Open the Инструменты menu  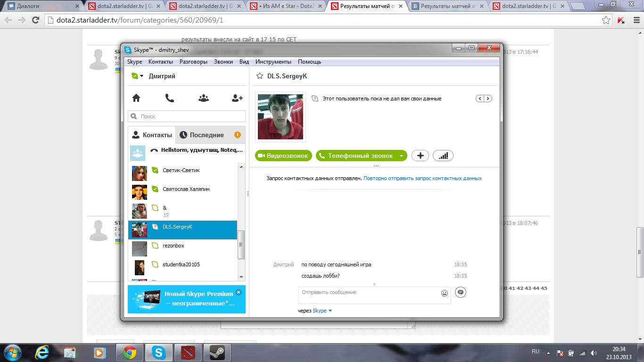[273, 62]
